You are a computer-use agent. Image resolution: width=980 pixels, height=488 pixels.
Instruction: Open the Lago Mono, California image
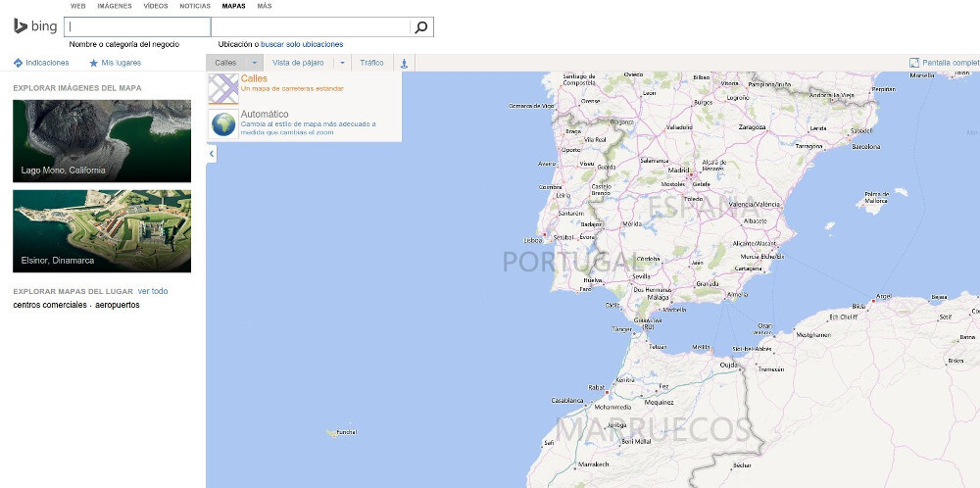coord(102,140)
